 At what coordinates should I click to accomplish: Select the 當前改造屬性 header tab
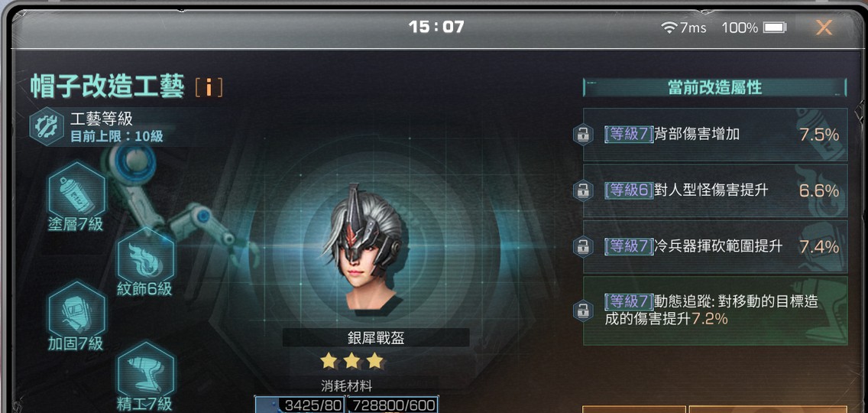pyautogui.click(x=714, y=88)
